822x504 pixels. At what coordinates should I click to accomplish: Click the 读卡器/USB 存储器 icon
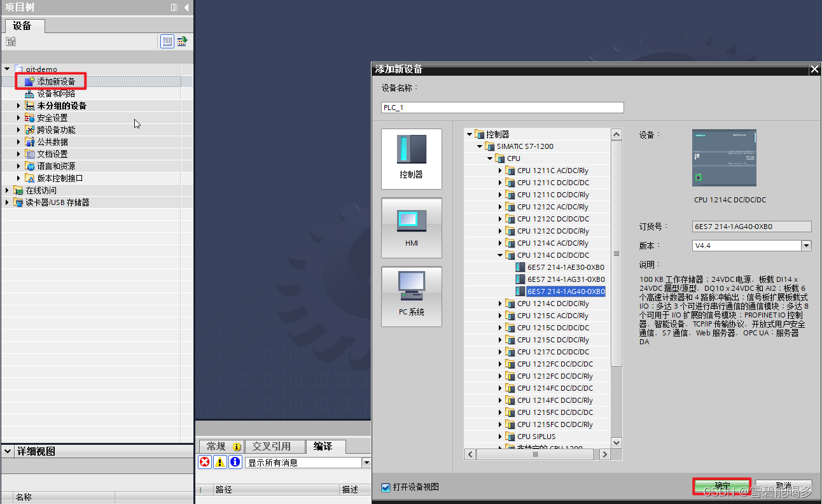(x=18, y=202)
